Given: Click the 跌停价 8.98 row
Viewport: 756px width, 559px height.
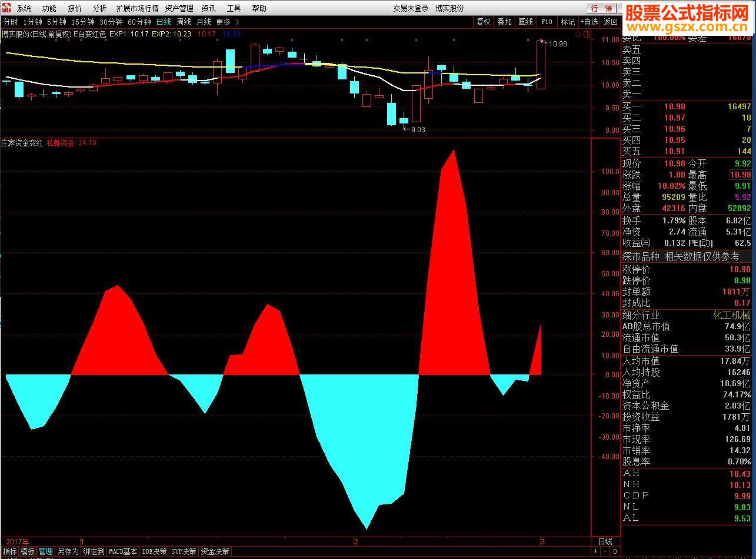Looking at the screenshot, I should (687, 280).
